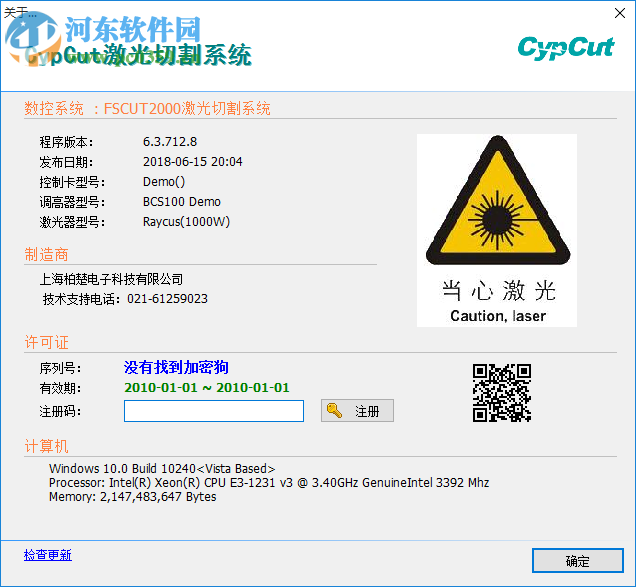Screen dimensions: 636x587
Task: Click the QR code image
Action: tap(502, 393)
